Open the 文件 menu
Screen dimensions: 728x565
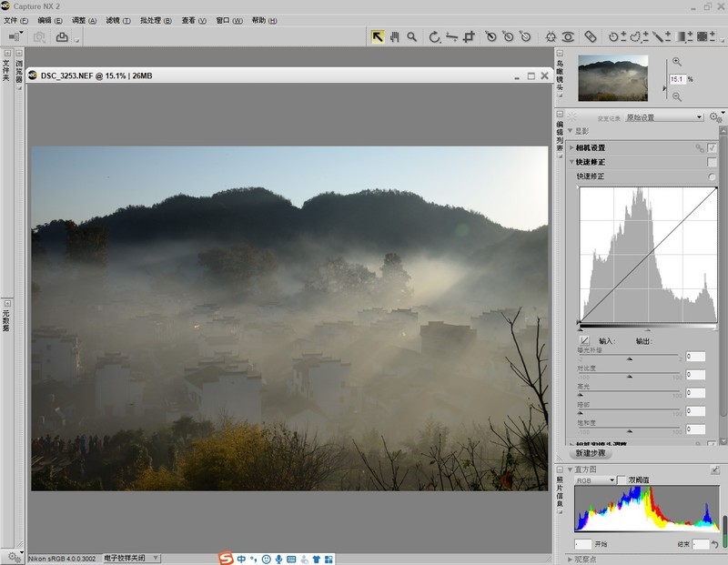pyautogui.click(x=15, y=20)
